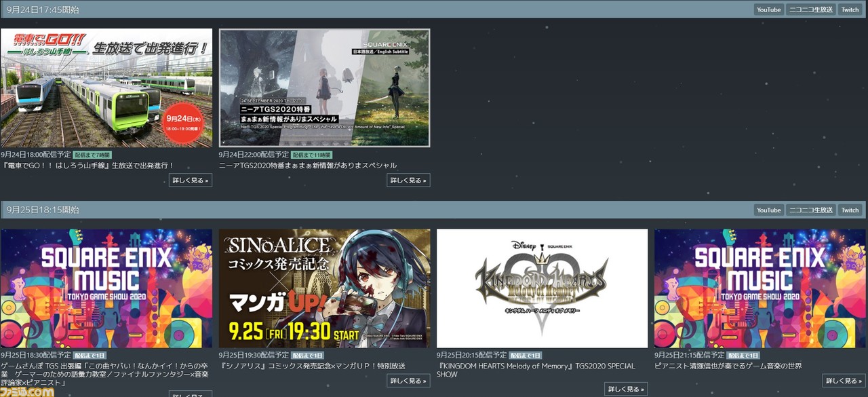
Task: Click the 9月25日18:15開始 section header text
Action: point(42,210)
